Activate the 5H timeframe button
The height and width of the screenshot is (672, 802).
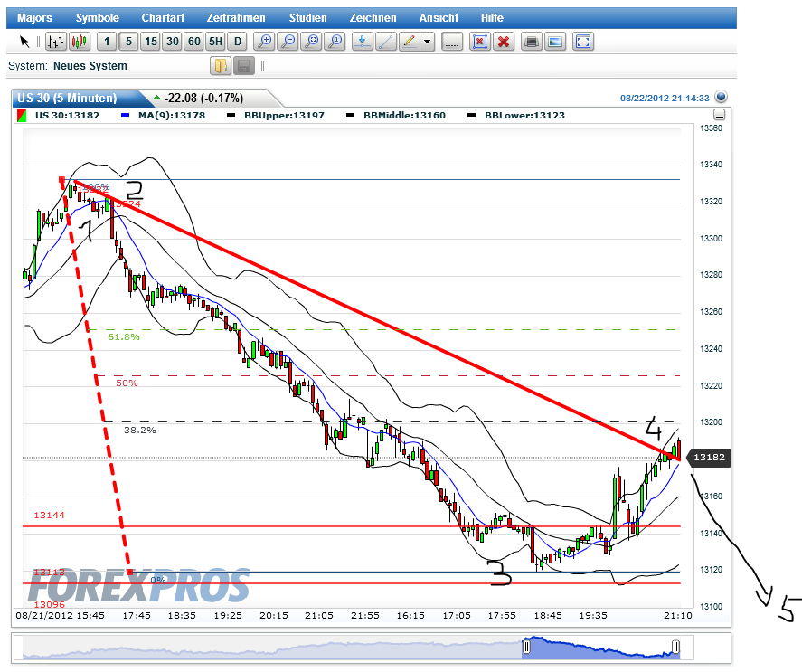[215, 42]
